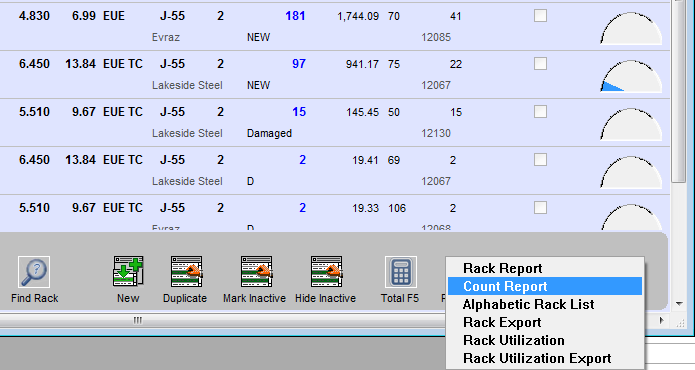Click the footage value 145.45
The image size is (695, 370).
pyautogui.click(x=362, y=112)
